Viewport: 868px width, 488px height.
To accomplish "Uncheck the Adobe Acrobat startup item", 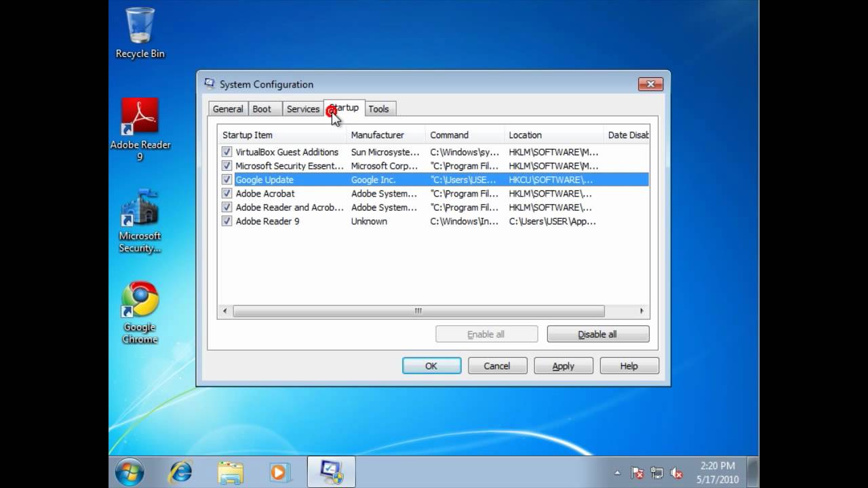I will 226,193.
